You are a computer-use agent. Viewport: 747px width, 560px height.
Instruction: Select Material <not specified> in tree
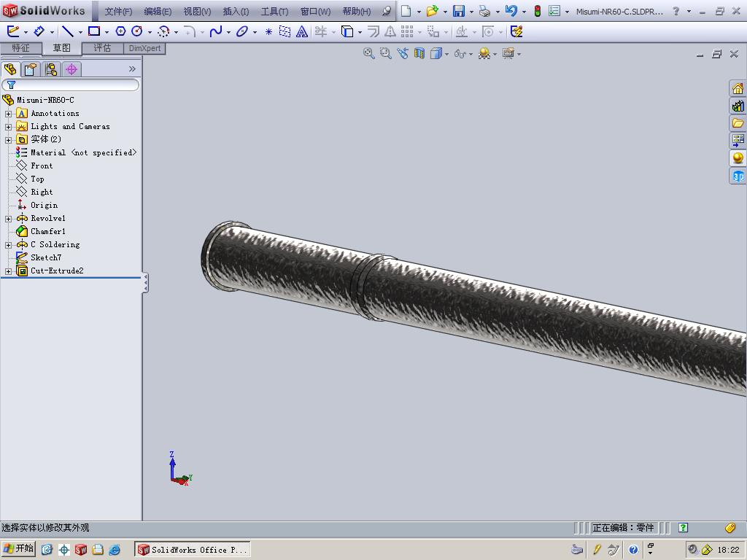click(82, 153)
